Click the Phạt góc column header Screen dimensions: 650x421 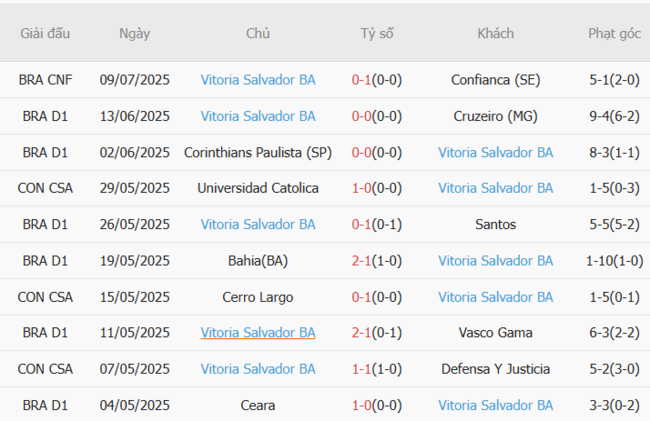[614, 33]
